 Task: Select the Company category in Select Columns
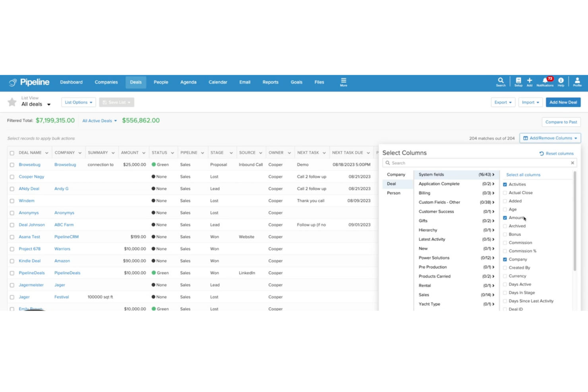396,175
